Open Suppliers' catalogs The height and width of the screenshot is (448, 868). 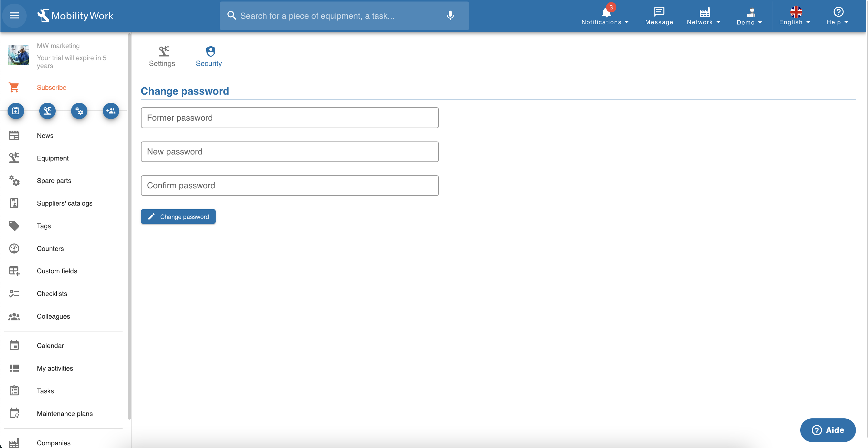pos(64,203)
